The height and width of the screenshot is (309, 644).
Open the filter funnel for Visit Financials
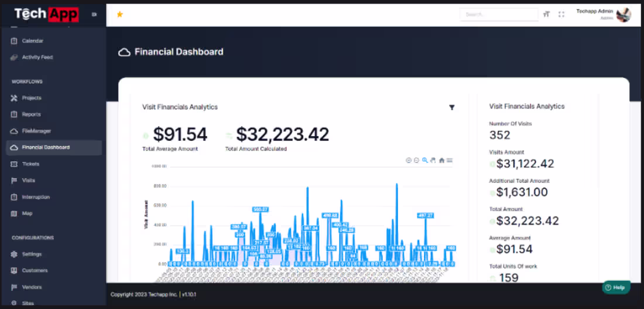click(x=452, y=107)
